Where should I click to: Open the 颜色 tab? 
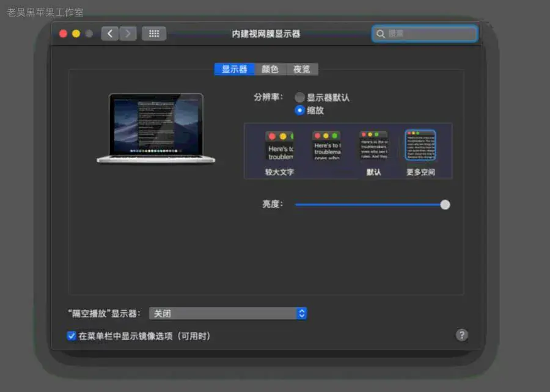270,69
